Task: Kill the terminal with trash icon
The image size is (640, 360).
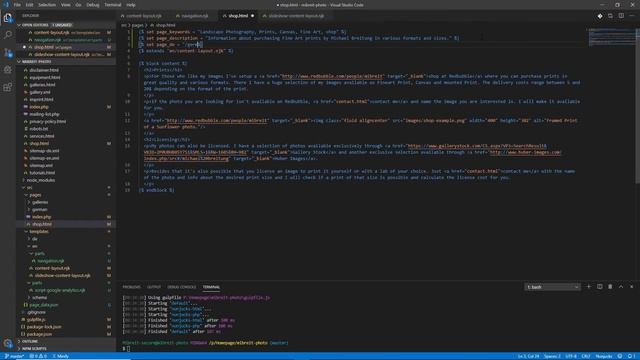Action: (x=610, y=287)
